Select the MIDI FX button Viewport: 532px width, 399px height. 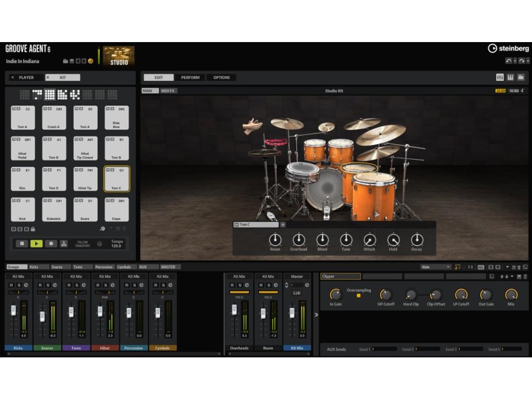coord(168,91)
